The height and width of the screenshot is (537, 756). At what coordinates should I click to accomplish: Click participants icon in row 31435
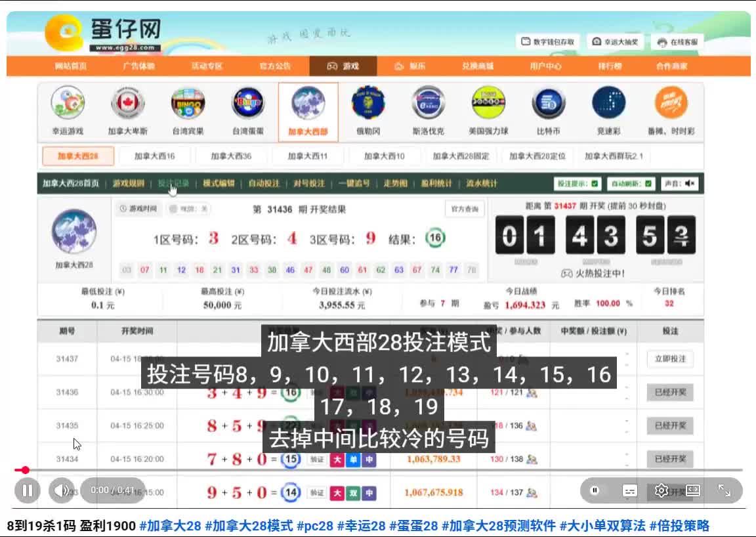tap(532, 426)
